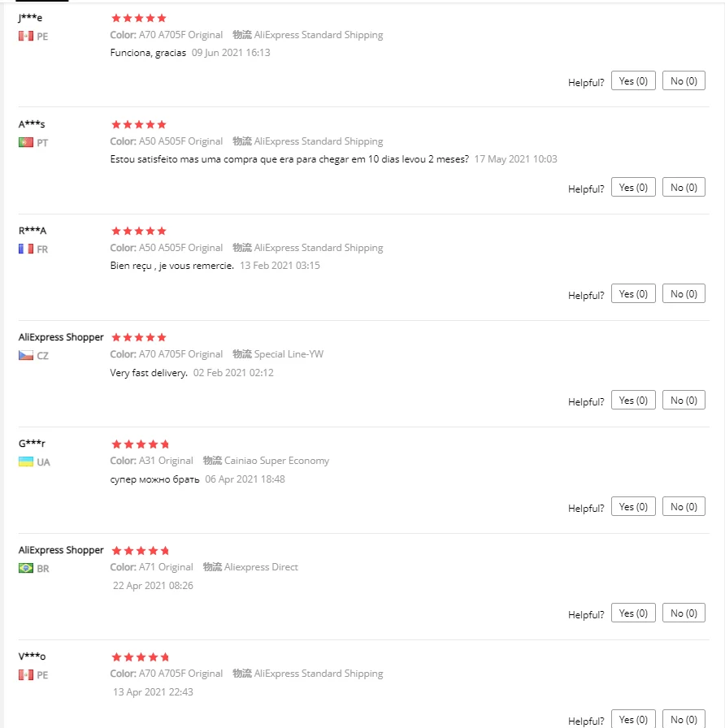The image size is (725, 728).
Task: Click the reviewer name R***A
Action: click(x=33, y=231)
